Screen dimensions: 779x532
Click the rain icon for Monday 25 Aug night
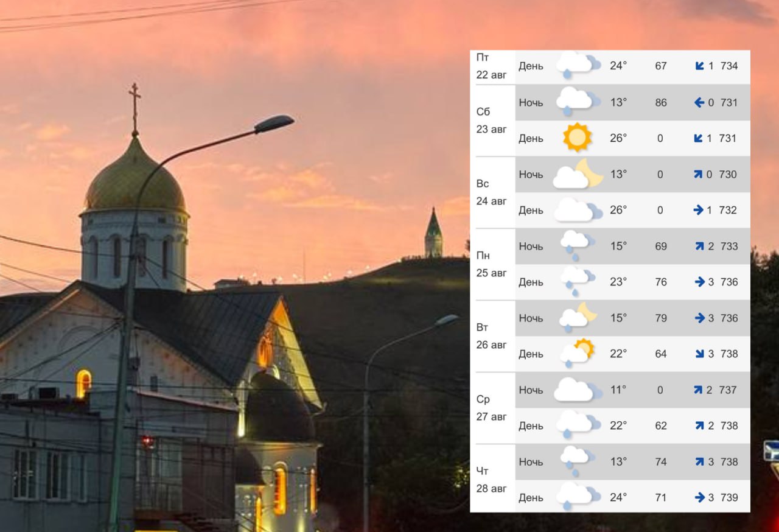[578, 245]
